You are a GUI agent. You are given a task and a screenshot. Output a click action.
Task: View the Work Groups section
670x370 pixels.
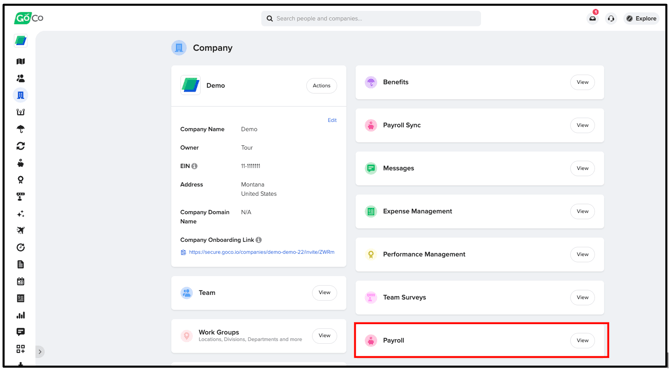click(x=324, y=335)
